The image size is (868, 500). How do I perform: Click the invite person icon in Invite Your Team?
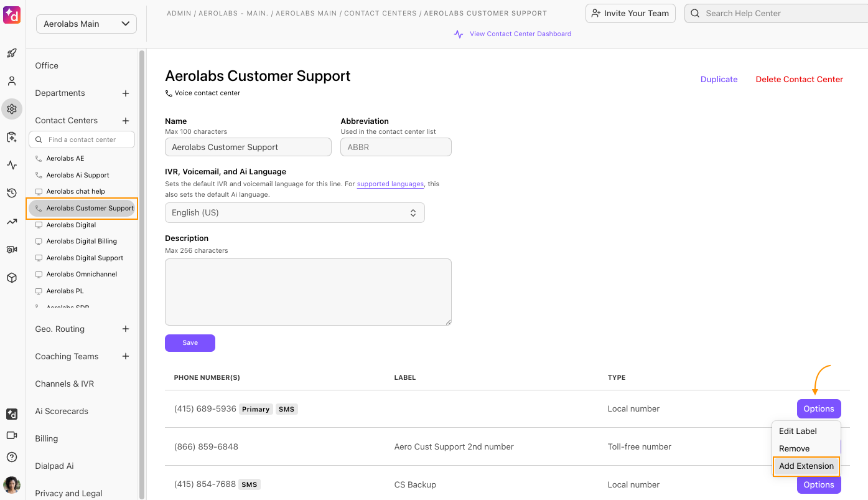click(x=595, y=13)
